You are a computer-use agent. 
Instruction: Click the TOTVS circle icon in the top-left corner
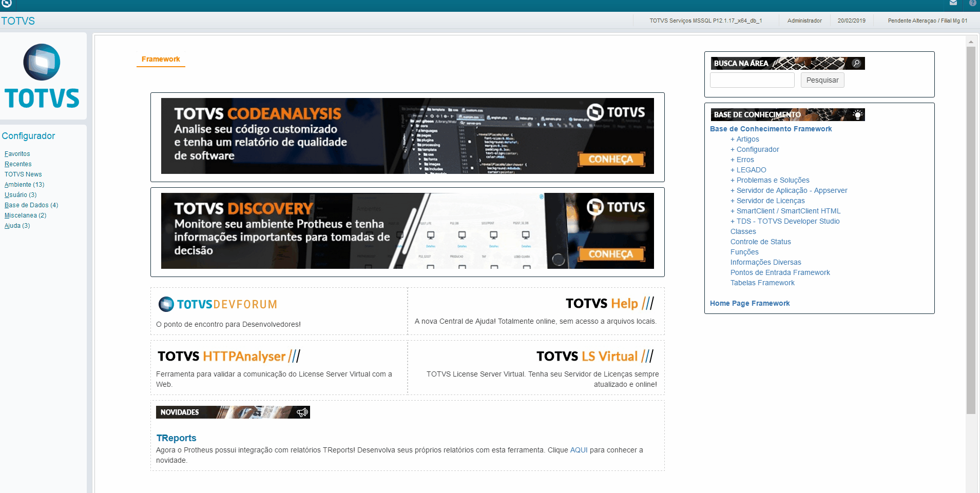(7, 4)
